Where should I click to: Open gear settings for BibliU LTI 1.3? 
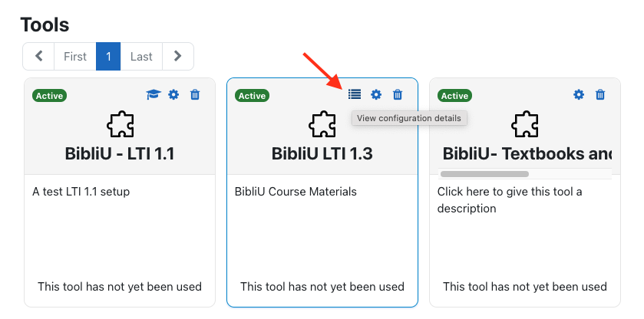click(x=376, y=95)
